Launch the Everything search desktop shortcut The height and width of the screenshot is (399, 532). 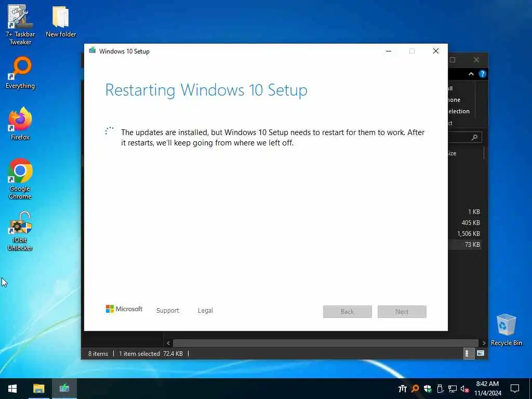(x=20, y=73)
